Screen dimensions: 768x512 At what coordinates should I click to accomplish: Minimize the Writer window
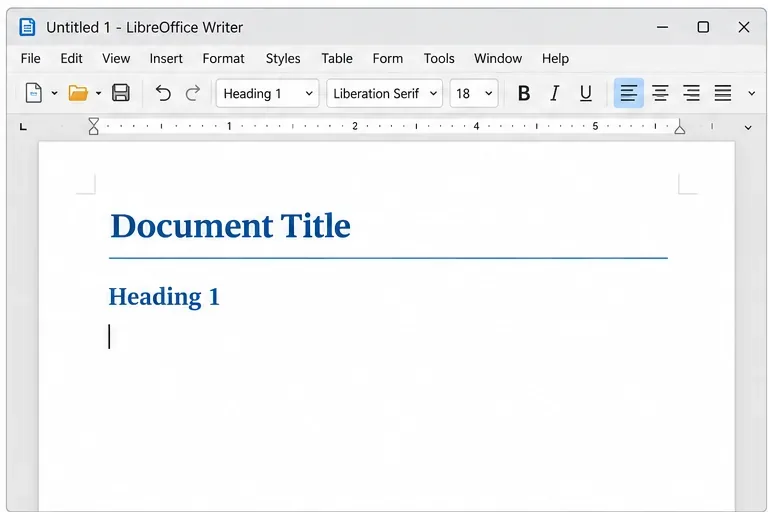[662, 27]
